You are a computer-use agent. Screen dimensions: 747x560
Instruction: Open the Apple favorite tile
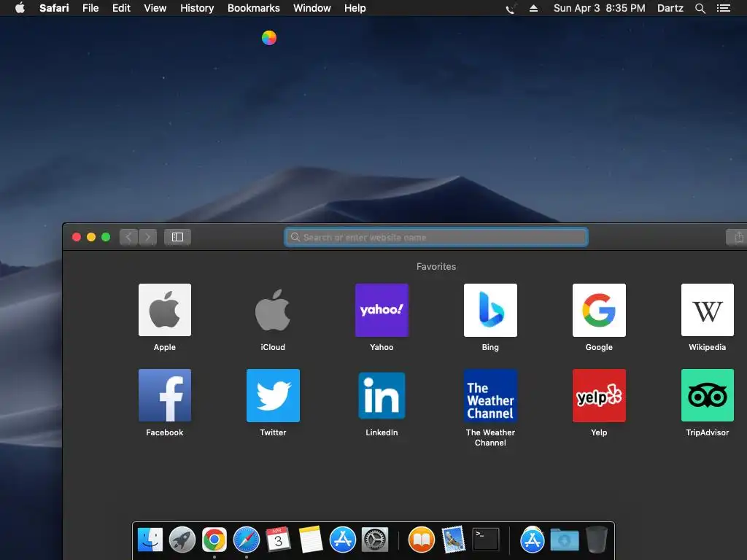pyautogui.click(x=164, y=310)
